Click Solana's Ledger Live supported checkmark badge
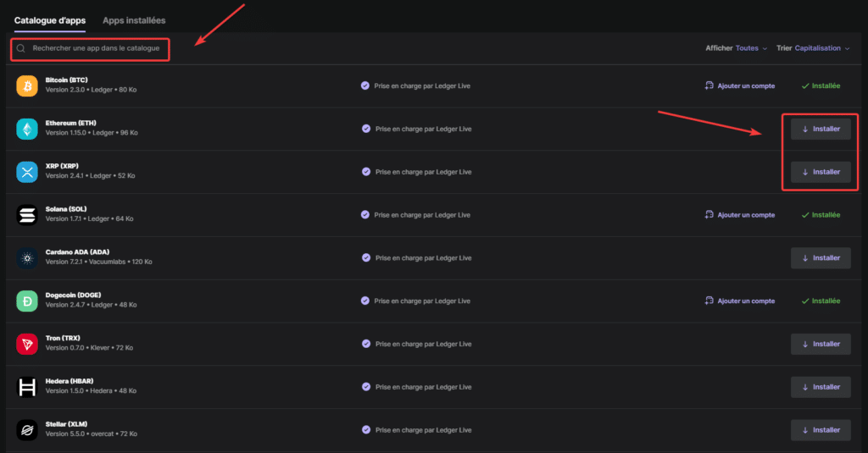This screenshot has height=453, width=868. point(364,214)
